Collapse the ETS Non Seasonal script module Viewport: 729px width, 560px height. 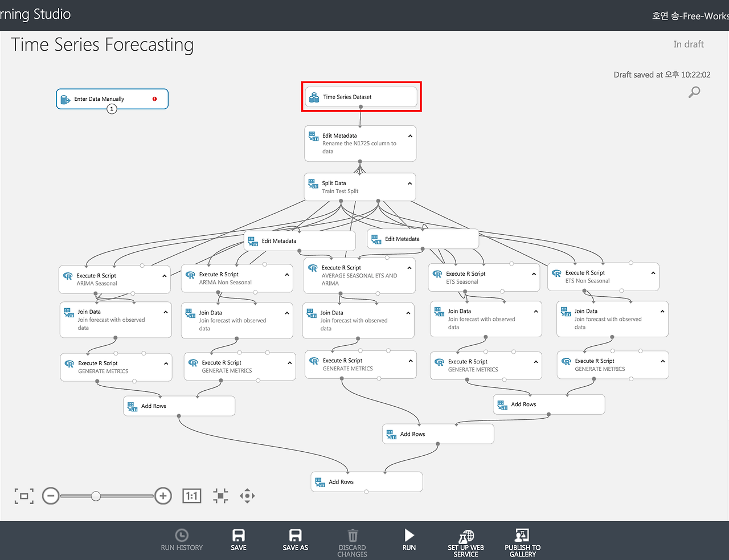pyautogui.click(x=653, y=273)
